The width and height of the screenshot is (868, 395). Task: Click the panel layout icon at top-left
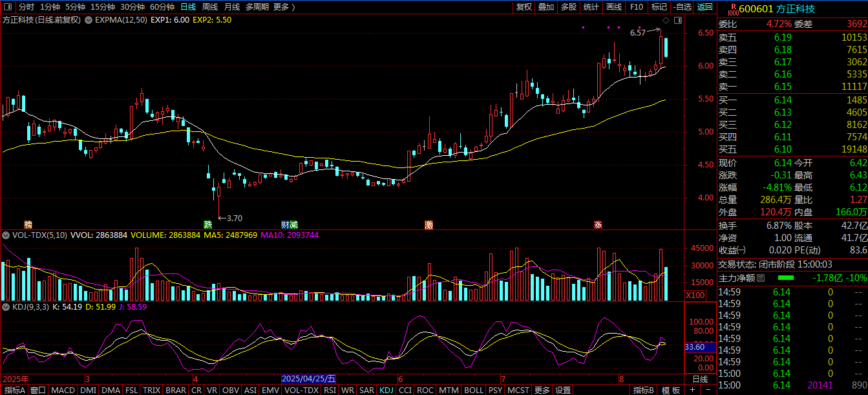pyautogui.click(x=8, y=7)
